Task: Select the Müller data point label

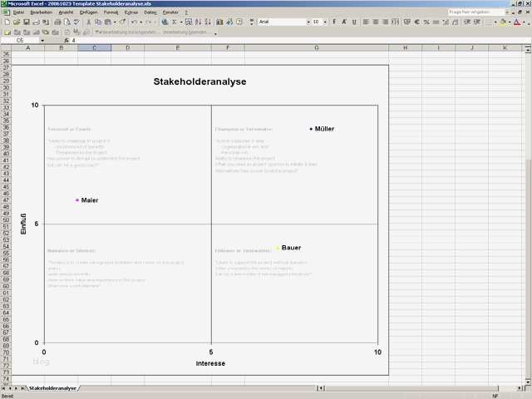Action: click(x=324, y=129)
